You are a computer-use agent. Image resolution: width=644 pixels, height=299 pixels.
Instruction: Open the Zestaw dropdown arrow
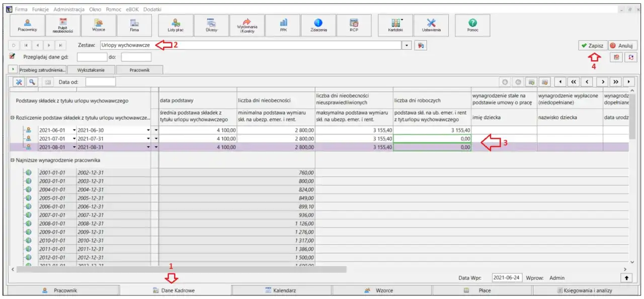point(408,45)
